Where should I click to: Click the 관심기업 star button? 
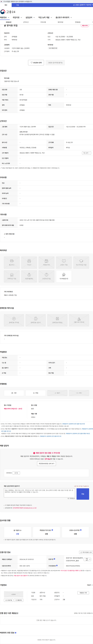pyautogui.click(x=9, y=600)
